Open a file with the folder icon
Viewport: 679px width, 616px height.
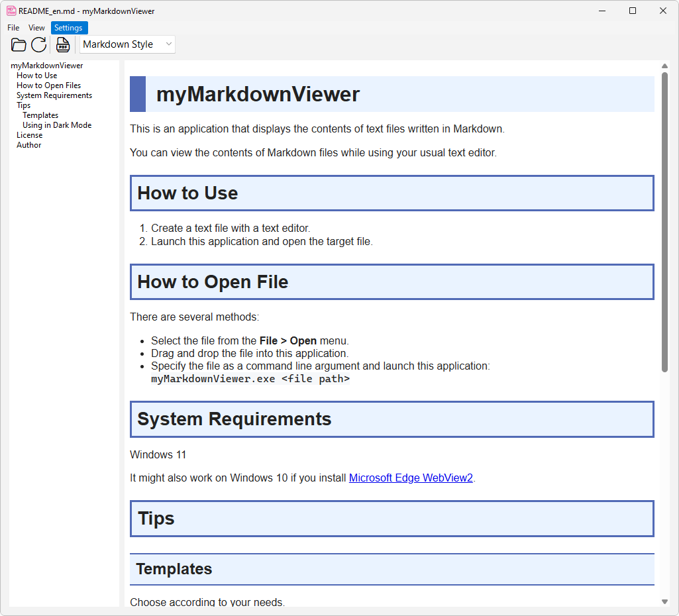[19, 44]
